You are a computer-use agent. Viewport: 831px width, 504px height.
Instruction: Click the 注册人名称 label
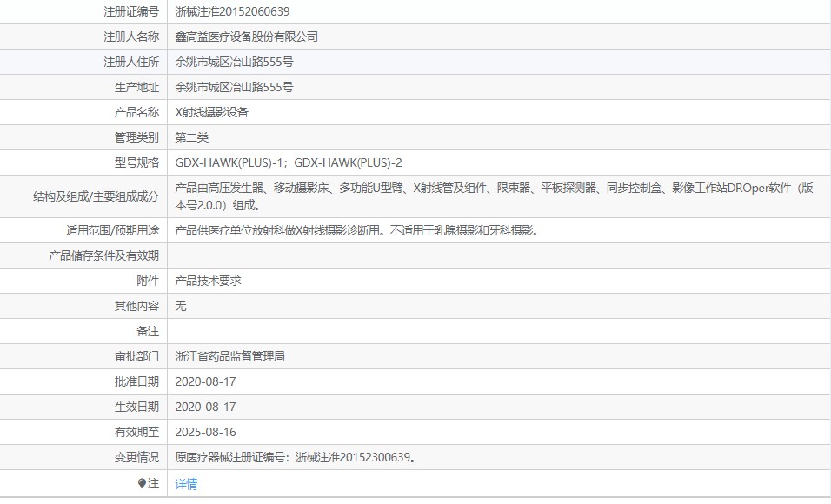(131, 36)
